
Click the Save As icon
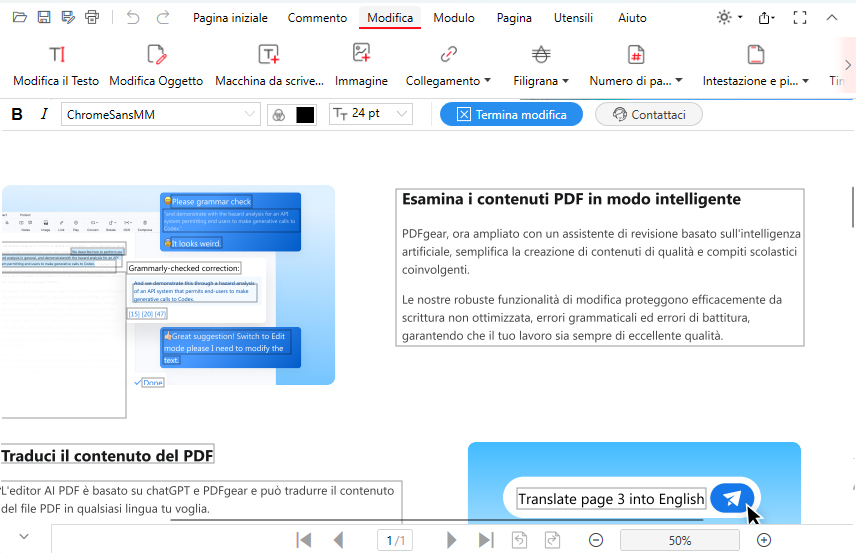click(x=68, y=17)
